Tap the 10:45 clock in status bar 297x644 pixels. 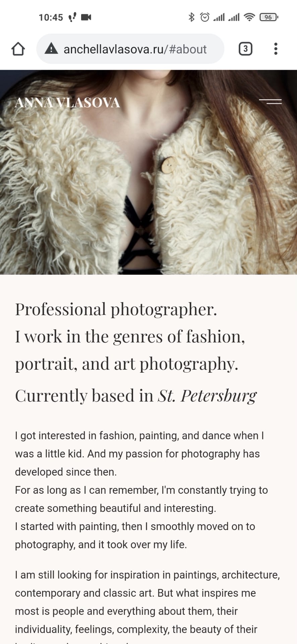click(x=51, y=17)
